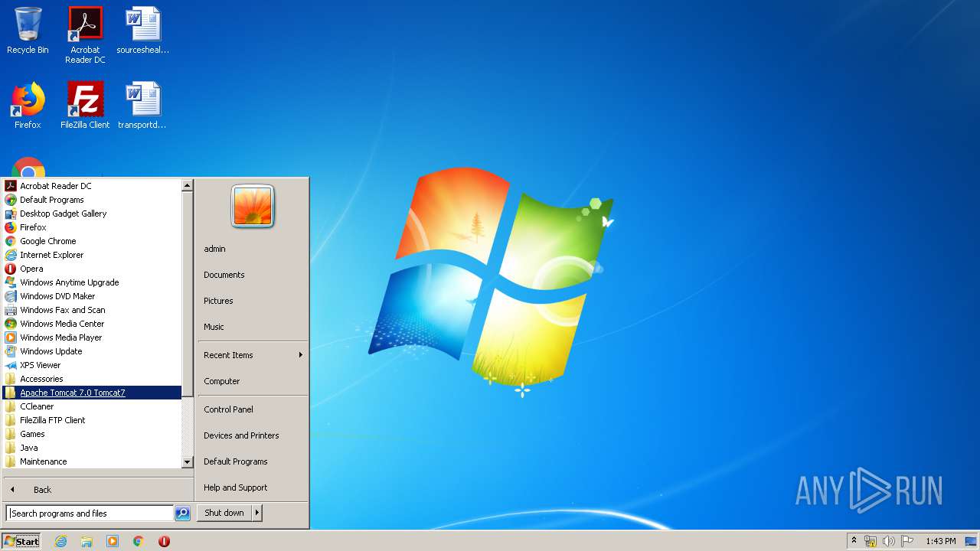Click the Windows Media Center icon

[x=11, y=324]
